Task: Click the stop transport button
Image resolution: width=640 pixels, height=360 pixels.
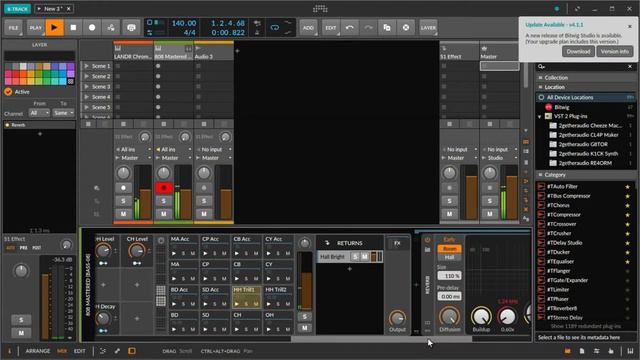Action: (73, 27)
